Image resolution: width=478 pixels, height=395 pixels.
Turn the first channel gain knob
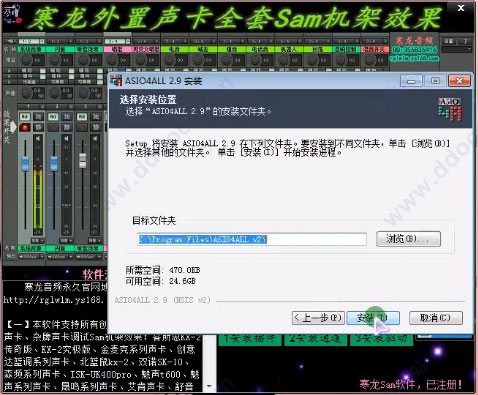point(26,60)
